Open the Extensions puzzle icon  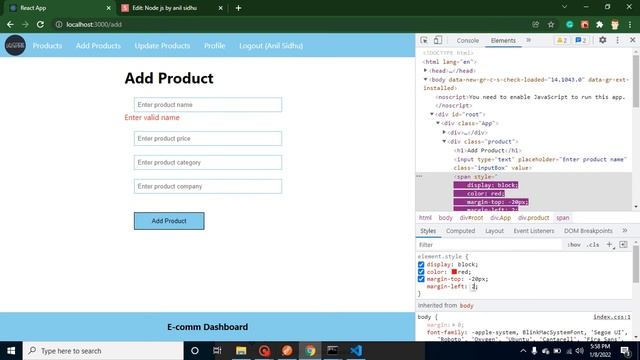tap(600, 24)
